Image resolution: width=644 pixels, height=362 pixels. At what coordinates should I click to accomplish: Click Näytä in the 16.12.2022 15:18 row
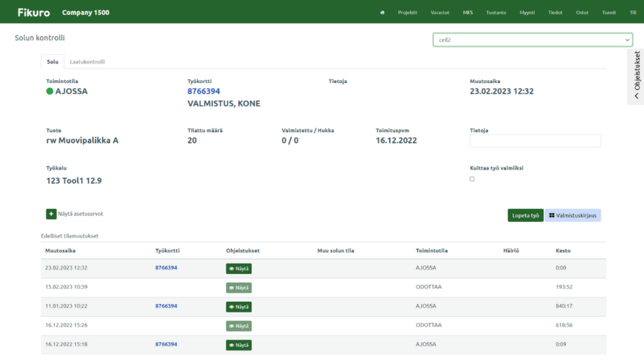point(238,345)
